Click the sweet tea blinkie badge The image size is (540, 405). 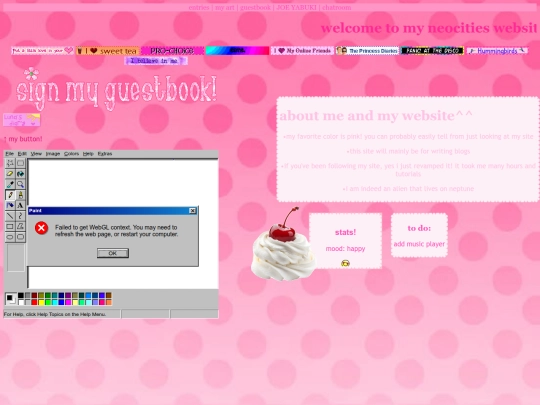107,51
